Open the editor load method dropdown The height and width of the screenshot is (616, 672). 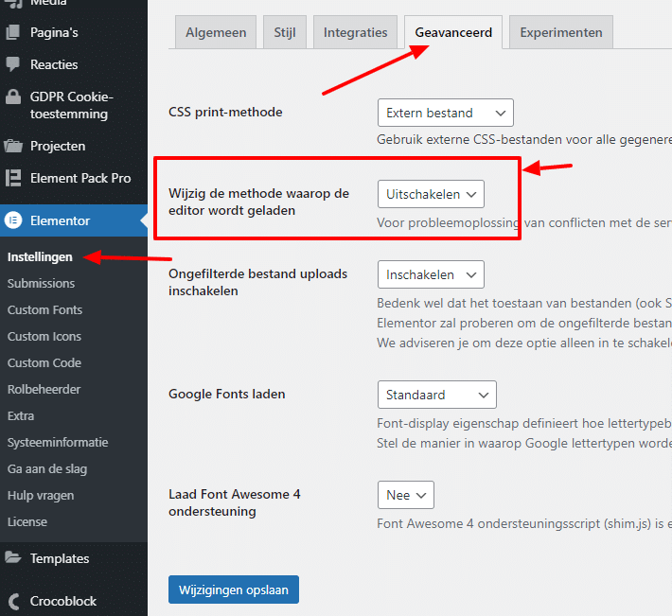pos(431,194)
